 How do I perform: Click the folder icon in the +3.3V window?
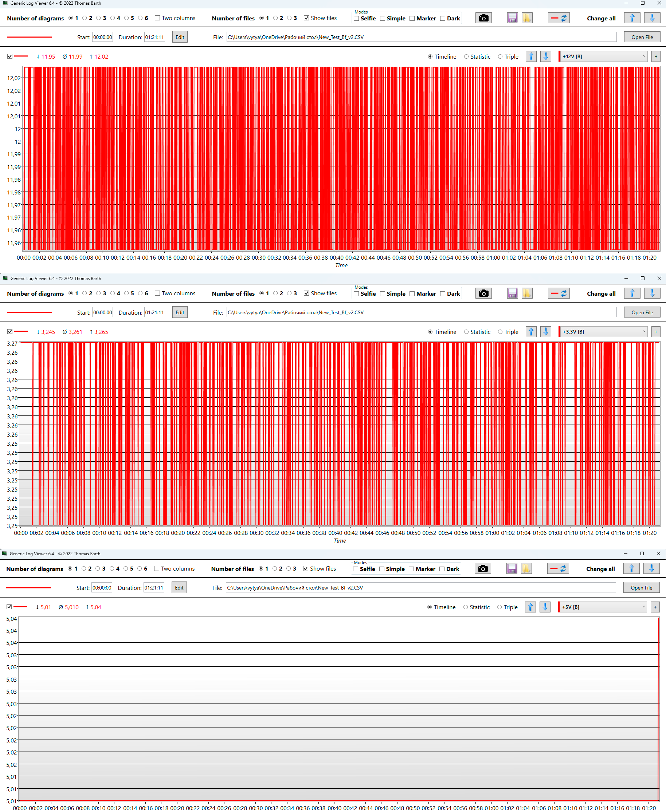click(x=527, y=293)
